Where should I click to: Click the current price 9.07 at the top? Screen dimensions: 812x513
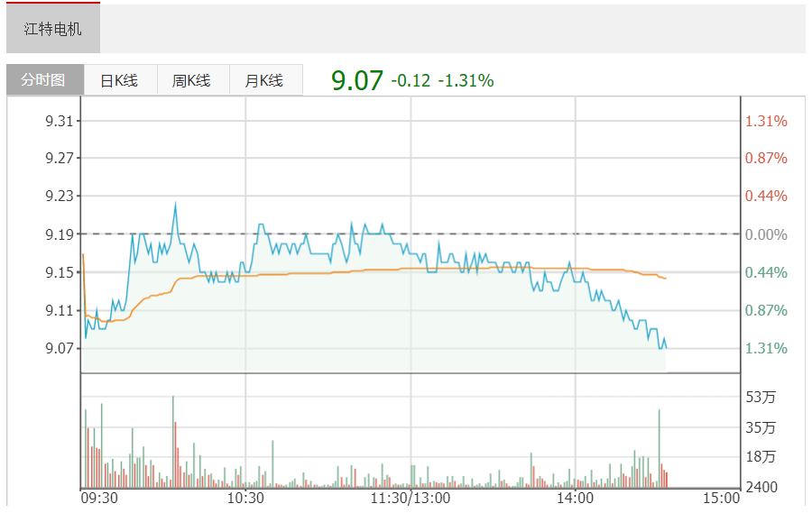coord(356,80)
